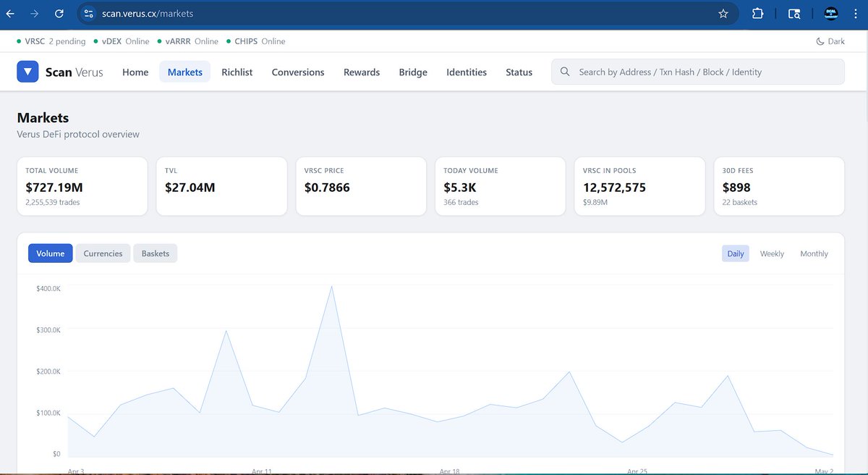
Task: Click the browser forward arrow
Action: click(35, 13)
